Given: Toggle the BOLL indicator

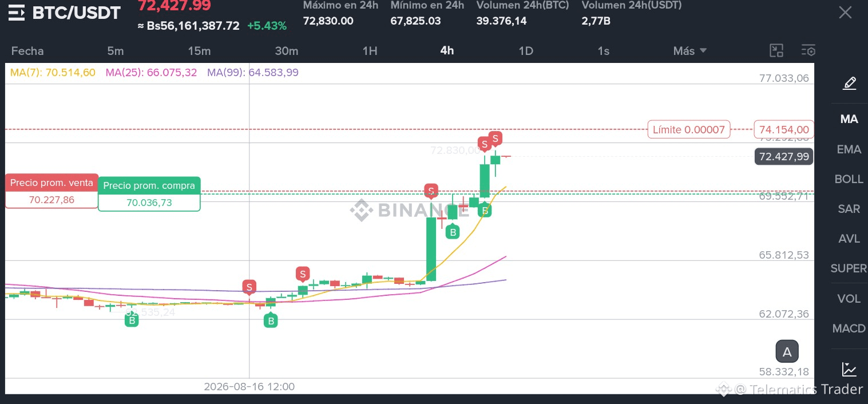Looking at the screenshot, I should pos(849,179).
